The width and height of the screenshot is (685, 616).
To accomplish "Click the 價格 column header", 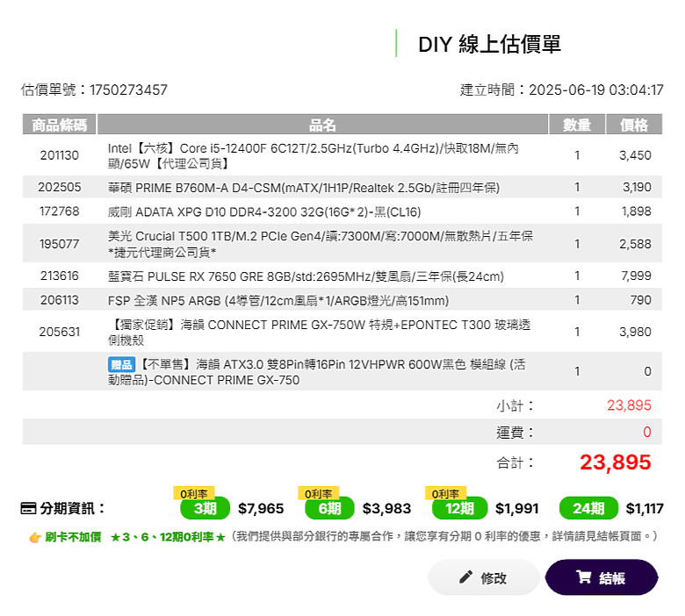I will click(634, 125).
